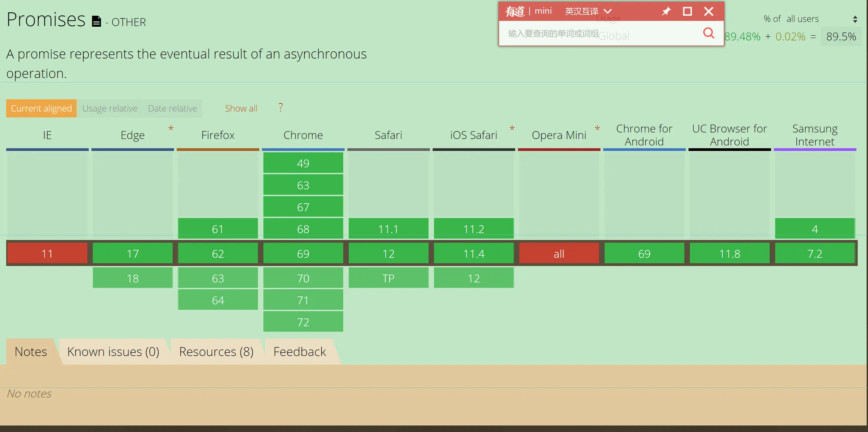Select the Edge 18 cell
This screenshot has width=868, height=432.
click(133, 278)
